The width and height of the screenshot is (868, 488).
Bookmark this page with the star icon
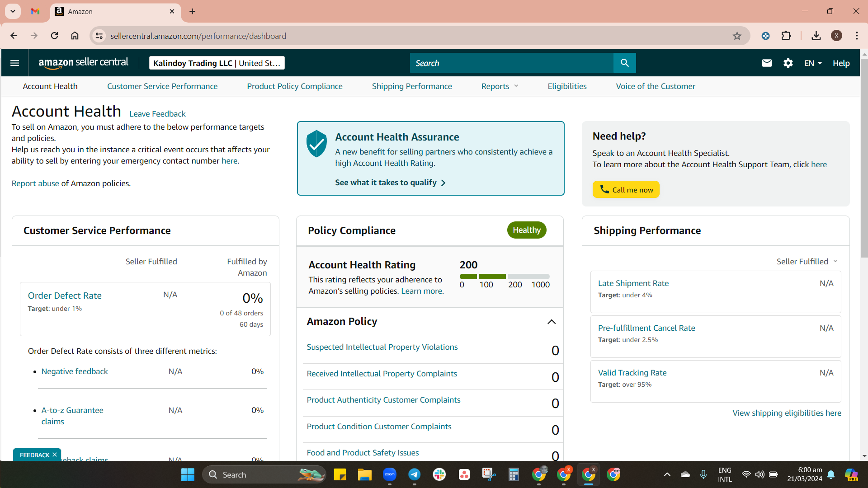pyautogui.click(x=737, y=36)
